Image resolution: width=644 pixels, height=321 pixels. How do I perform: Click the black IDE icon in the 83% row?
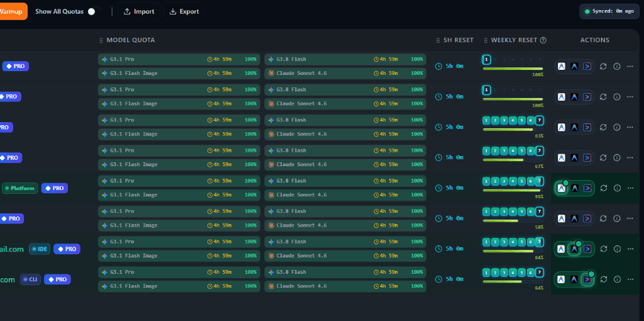574,127
